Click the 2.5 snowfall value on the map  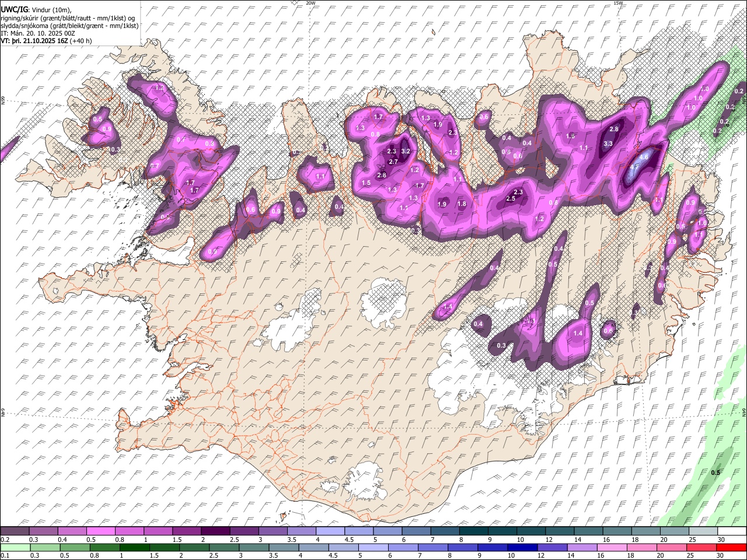pos(511,199)
